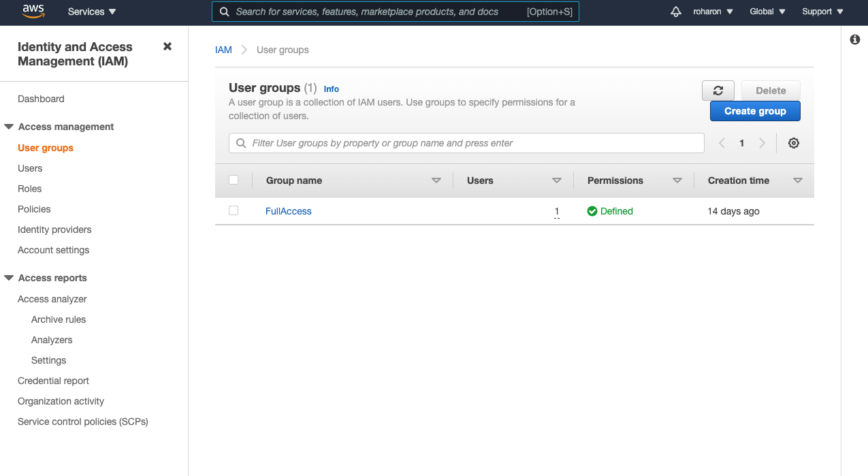868x476 pixels.
Task: Open Organization activity in sidebar
Action: point(61,401)
